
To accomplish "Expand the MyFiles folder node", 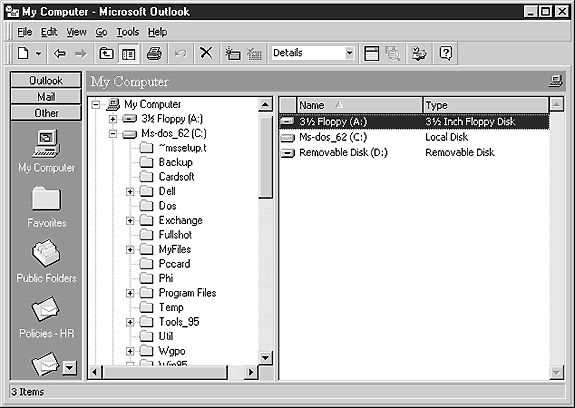I will (x=130, y=250).
